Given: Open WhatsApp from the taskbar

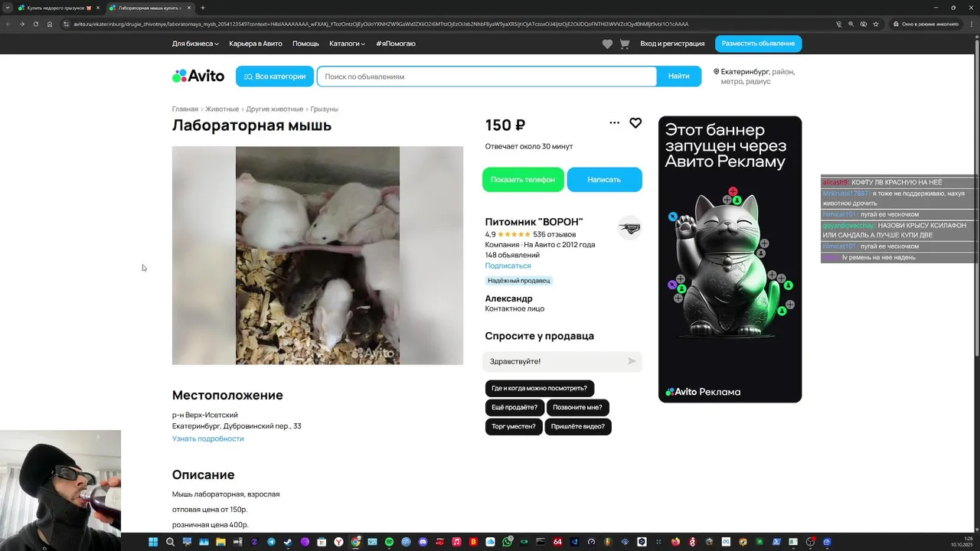Looking at the screenshot, I should pos(507,542).
